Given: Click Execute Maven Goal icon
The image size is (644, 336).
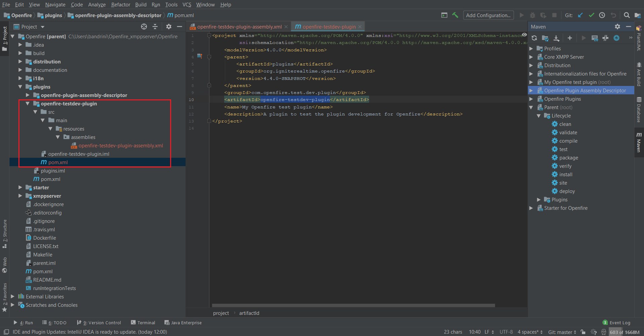Looking at the screenshot, I should pos(595,38).
